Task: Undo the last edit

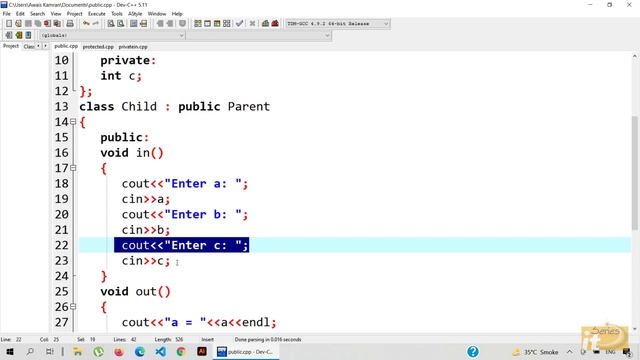Action: point(86,24)
